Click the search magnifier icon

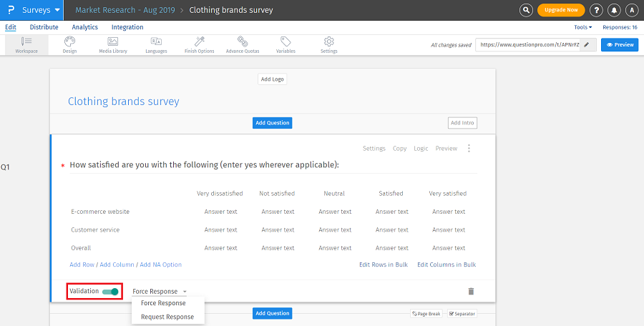526,10
